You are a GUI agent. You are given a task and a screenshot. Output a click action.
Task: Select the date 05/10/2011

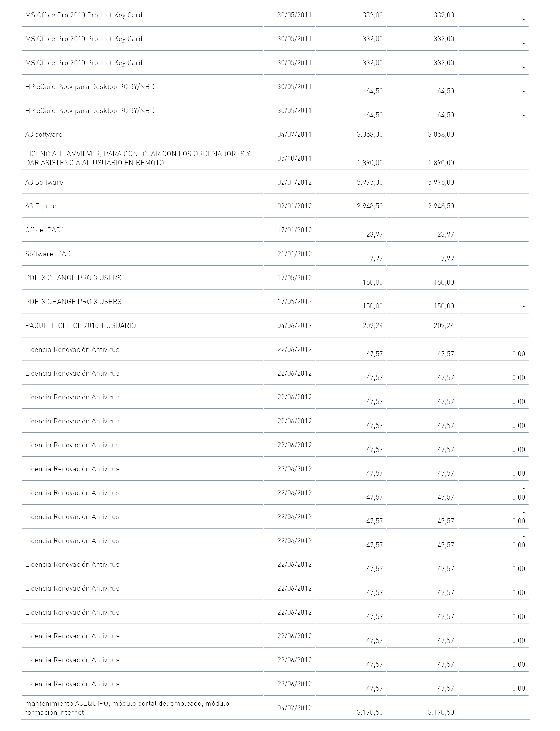294,158
